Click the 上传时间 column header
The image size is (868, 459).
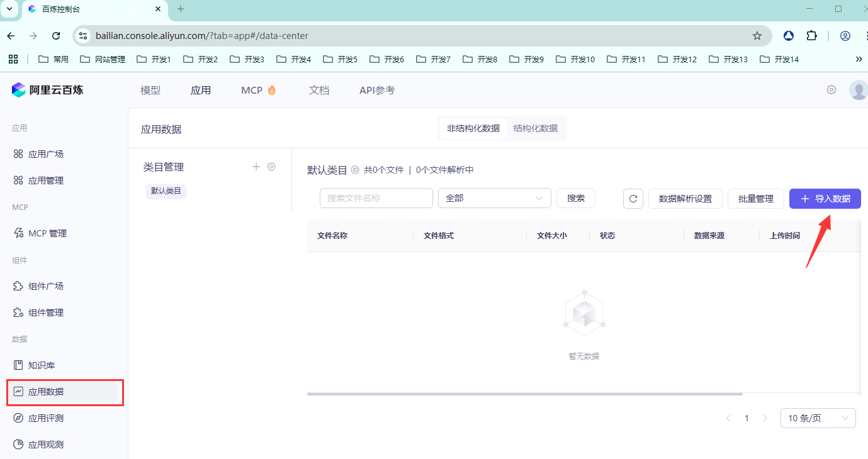pyautogui.click(x=785, y=236)
